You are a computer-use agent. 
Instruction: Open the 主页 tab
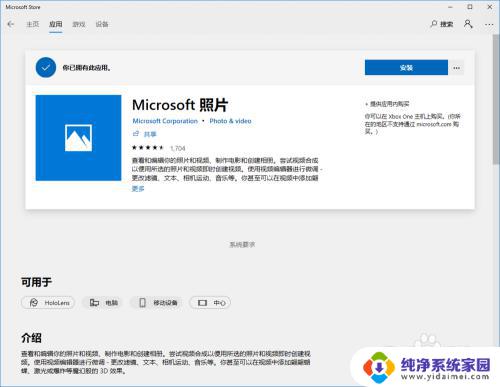33,24
